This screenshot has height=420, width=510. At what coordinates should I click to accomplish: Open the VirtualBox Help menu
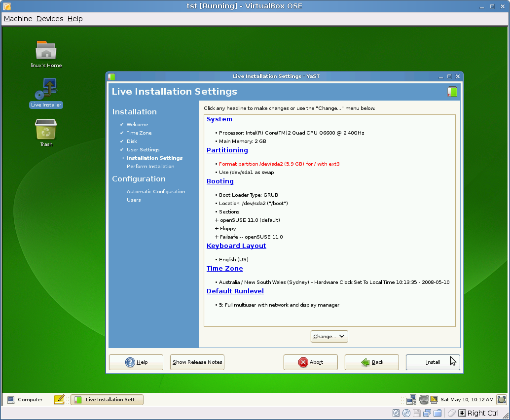pos(75,19)
